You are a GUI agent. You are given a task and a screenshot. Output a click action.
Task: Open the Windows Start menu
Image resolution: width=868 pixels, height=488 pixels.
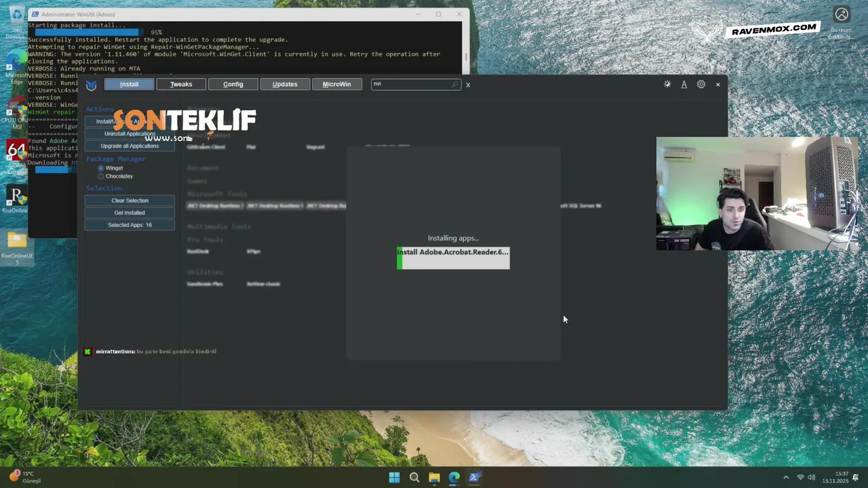[x=394, y=478]
